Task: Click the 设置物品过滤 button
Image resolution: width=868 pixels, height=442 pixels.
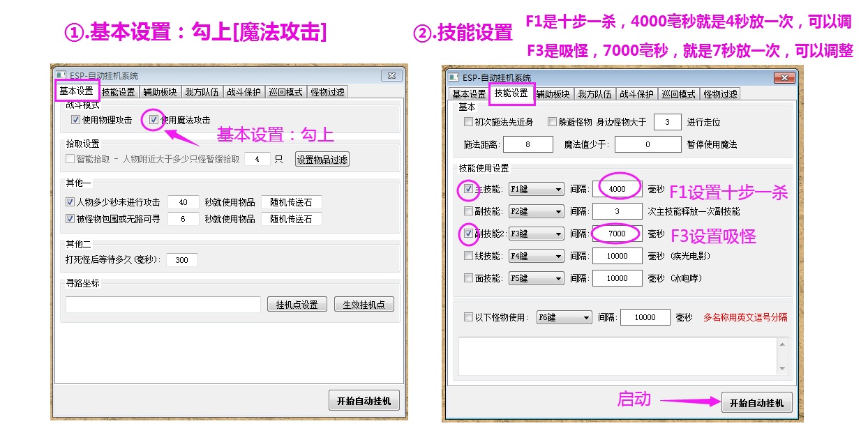Action: (x=322, y=158)
